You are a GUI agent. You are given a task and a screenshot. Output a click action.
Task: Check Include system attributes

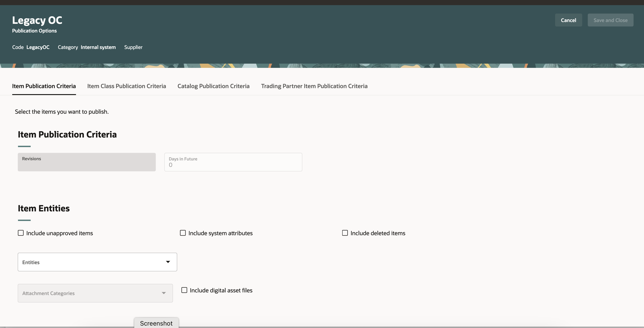(x=183, y=233)
